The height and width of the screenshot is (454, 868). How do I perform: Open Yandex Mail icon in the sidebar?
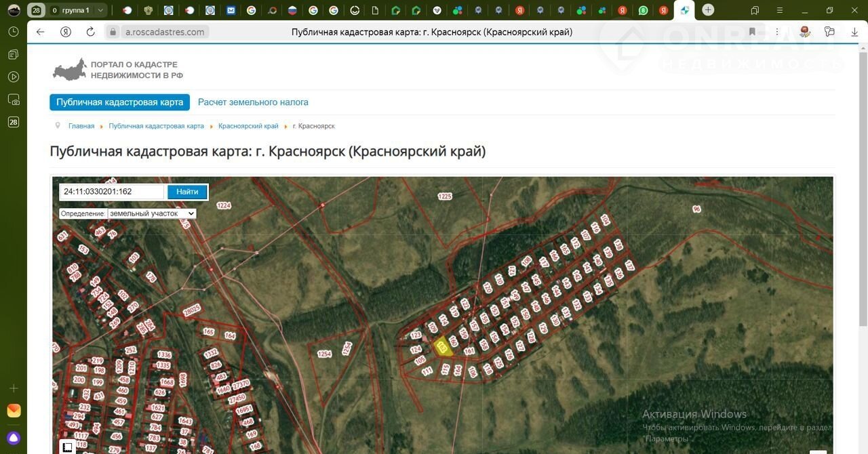(x=14, y=411)
